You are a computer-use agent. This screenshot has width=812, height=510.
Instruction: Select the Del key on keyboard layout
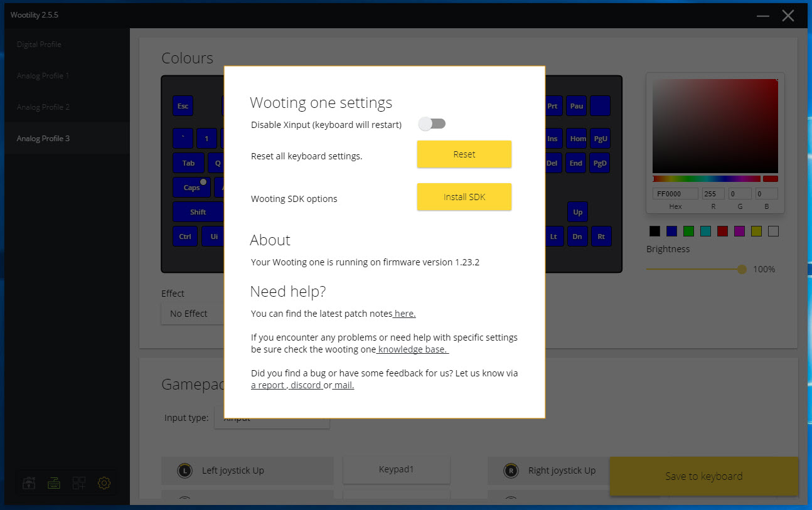coord(552,163)
